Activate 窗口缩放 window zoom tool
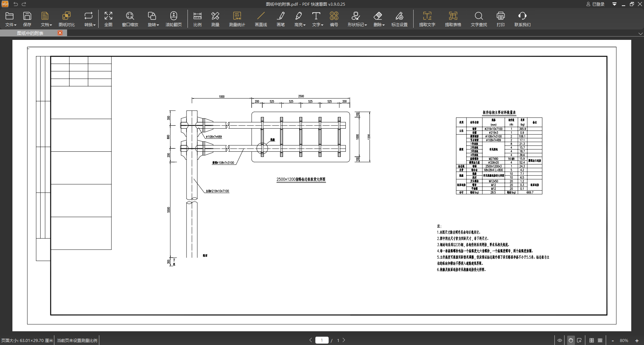 [x=130, y=19]
